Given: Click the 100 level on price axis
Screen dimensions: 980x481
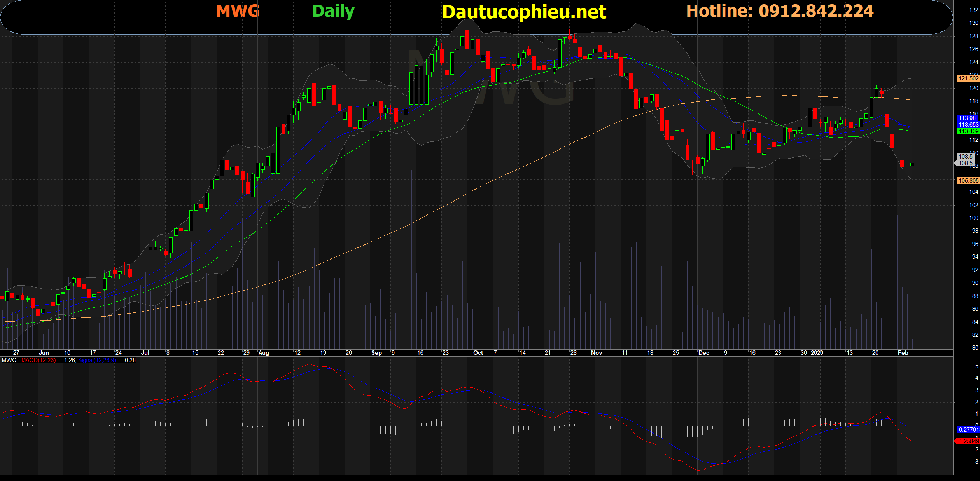Looking at the screenshot, I should [973, 218].
